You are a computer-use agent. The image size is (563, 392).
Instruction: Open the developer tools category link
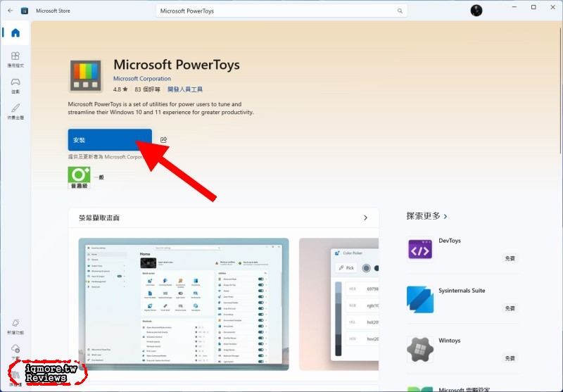185,89
